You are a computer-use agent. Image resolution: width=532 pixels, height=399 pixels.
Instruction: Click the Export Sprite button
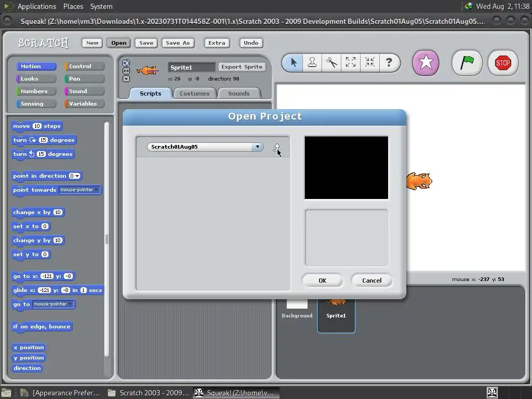point(242,67)
